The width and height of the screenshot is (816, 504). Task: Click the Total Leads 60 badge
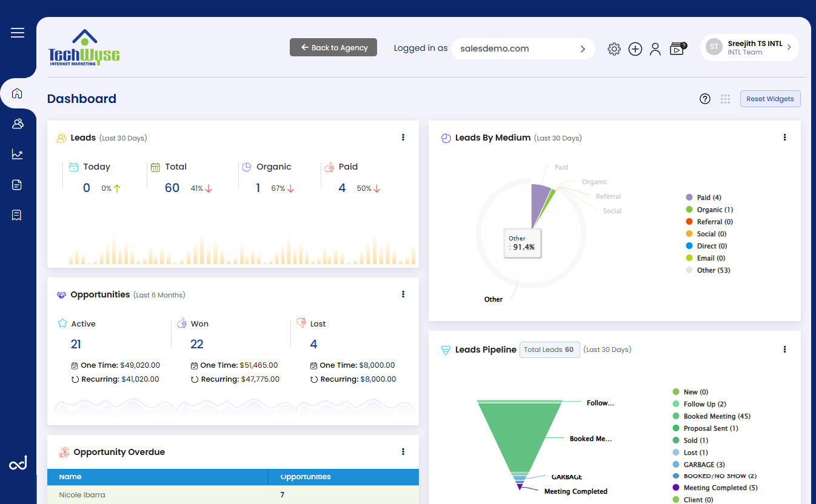[549, 350]
